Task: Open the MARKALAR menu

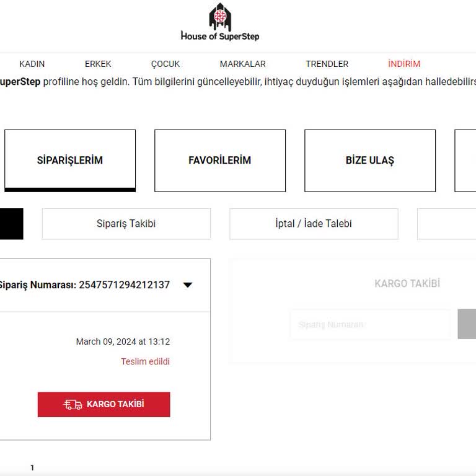Action: click(242, 64)
